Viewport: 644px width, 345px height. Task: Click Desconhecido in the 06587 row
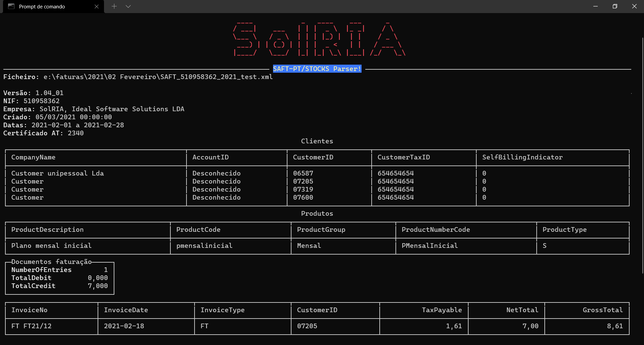[216, 173]
